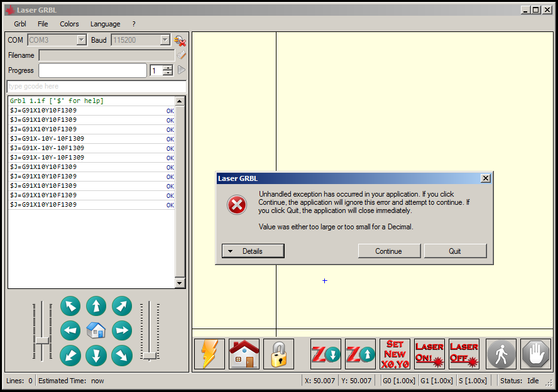558x392 pixels.
Task: Click the lightning bolt reset button
Action: [210, 354]
